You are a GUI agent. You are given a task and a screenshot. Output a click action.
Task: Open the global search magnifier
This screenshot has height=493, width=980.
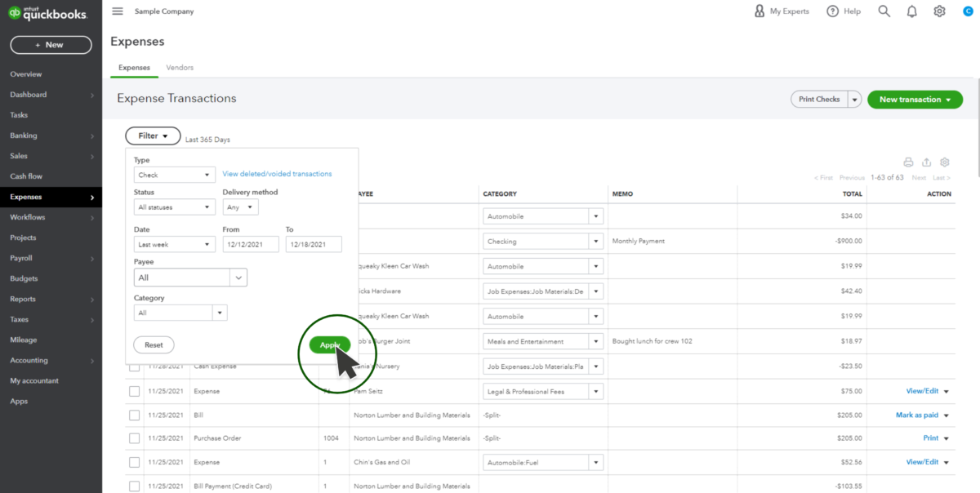883,11
